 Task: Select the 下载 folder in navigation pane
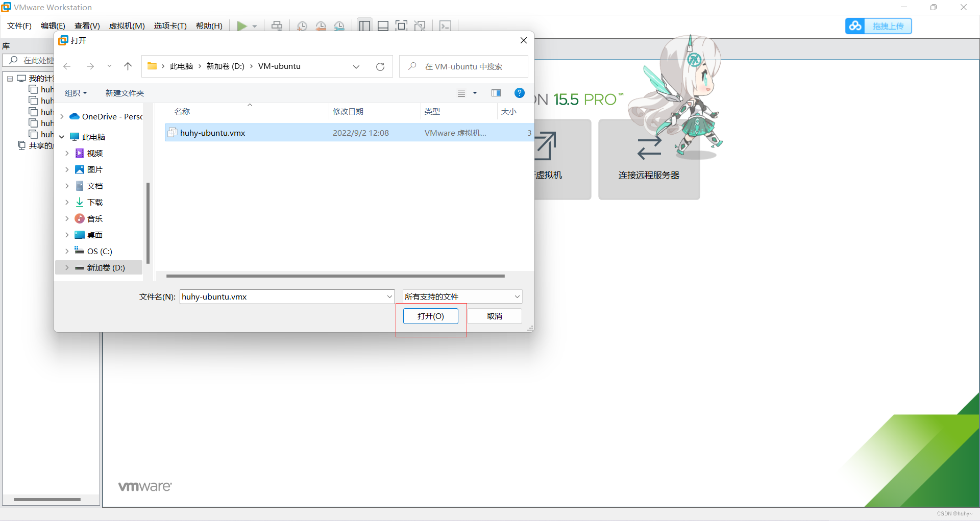[94, 203]
